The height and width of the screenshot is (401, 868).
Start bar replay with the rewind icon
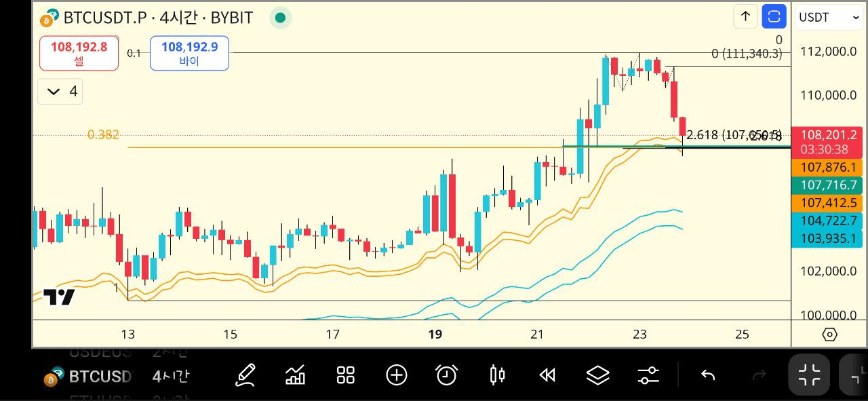(x=547, y=375)
